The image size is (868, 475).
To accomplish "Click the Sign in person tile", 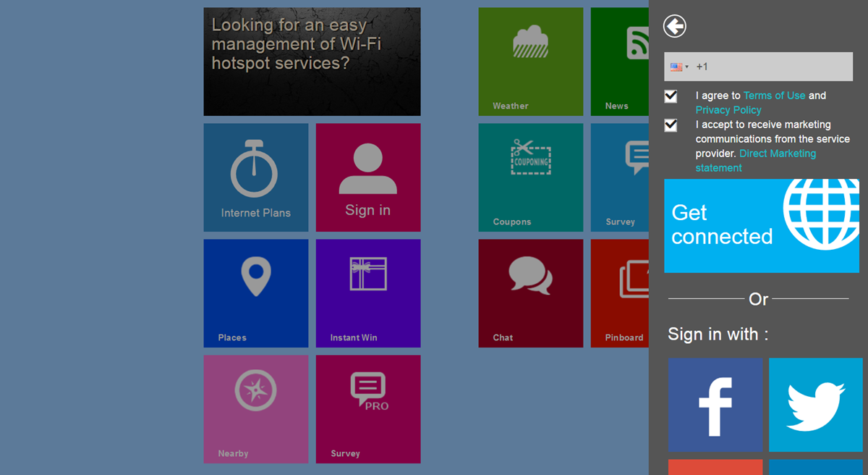I will pos(368,177).
